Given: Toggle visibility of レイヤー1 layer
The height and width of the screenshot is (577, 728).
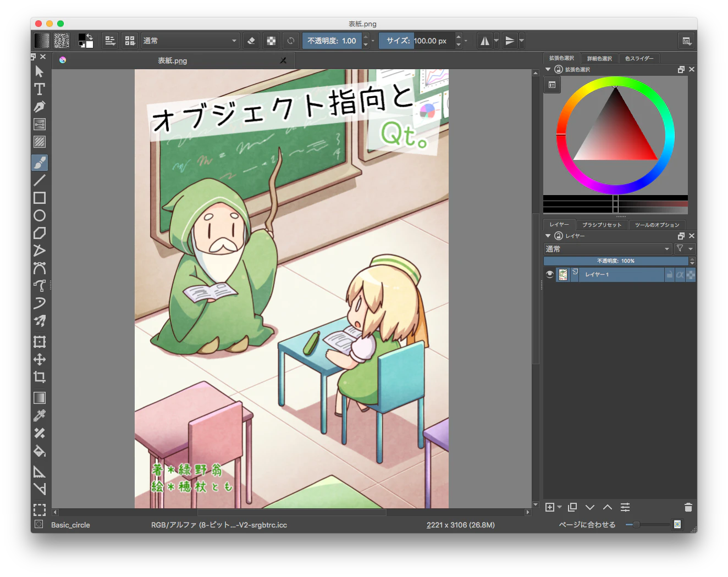Looking at the screenshot, I should point(550,274).
